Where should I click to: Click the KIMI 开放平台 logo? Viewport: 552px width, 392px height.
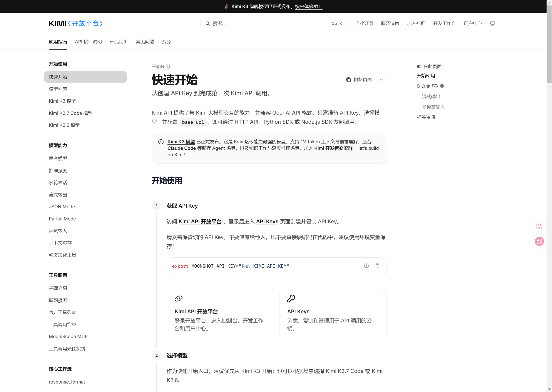point(76,23)
